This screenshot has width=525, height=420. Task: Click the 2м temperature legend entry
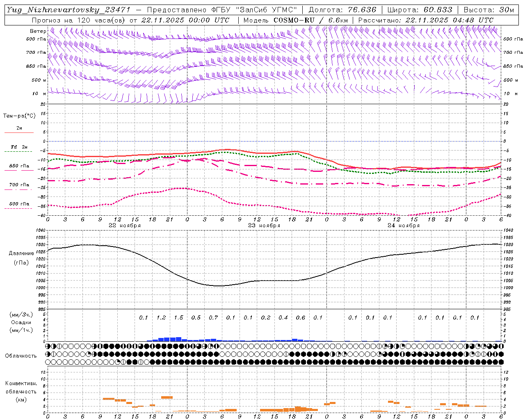point(19,128)
